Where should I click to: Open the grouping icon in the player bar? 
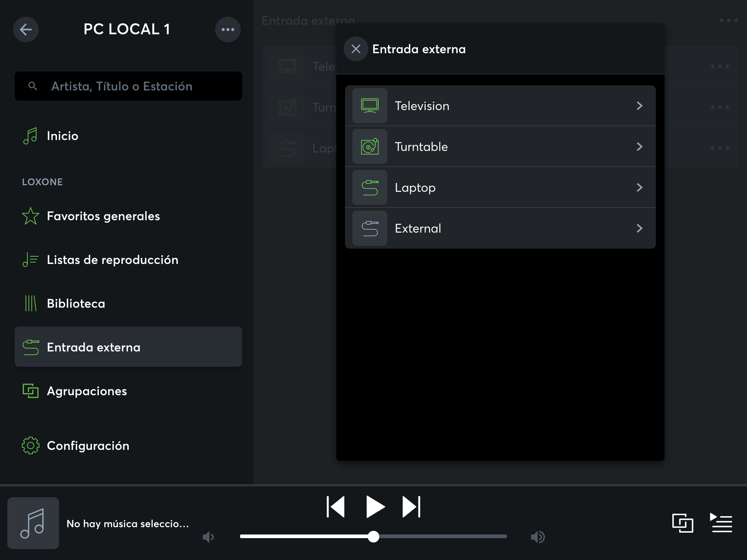coord(682,523)
